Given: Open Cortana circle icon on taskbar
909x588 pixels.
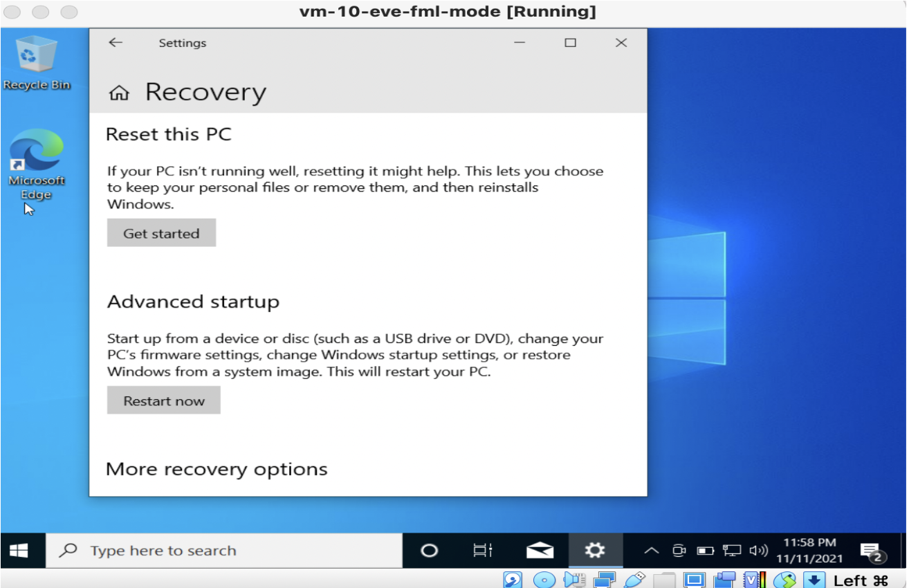Looking at the screenshot, I should point(430,551).
